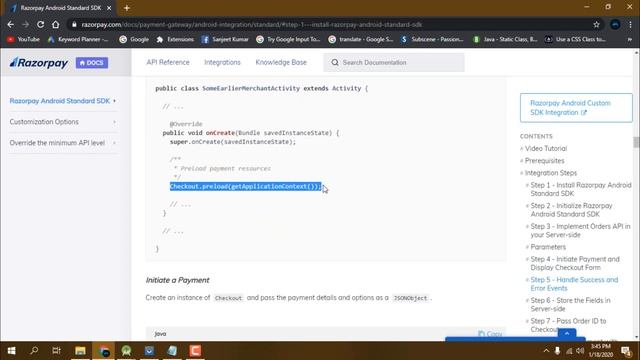Open Knowledge Base tab
The height and width of the screenshot is (360, 640).
pos(281,62)
